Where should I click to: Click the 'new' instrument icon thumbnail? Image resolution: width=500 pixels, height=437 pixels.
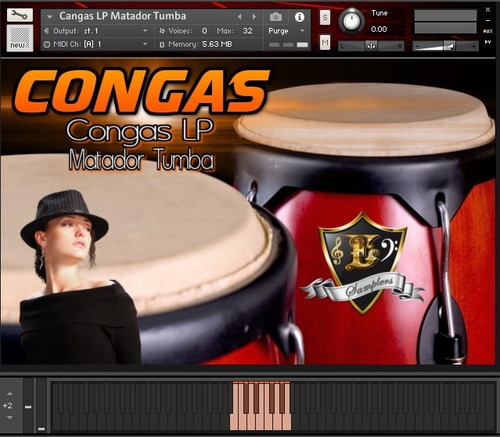pos(20,38)
